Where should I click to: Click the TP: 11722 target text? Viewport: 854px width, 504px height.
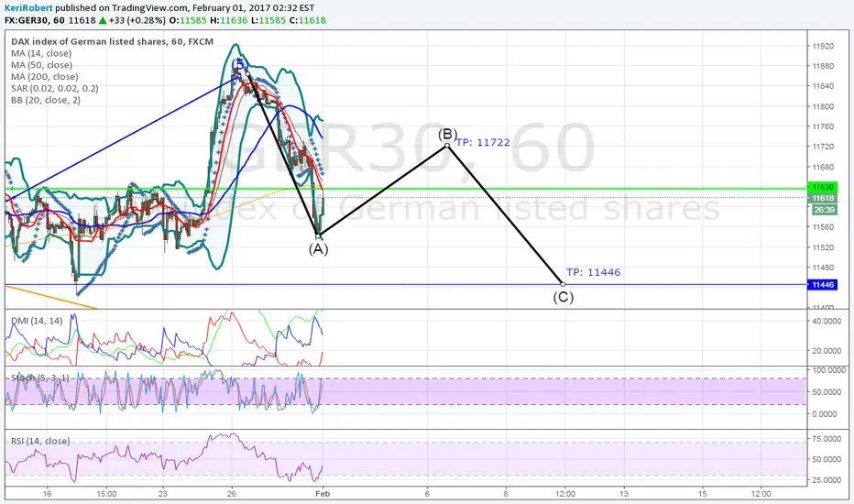point(483,142)
